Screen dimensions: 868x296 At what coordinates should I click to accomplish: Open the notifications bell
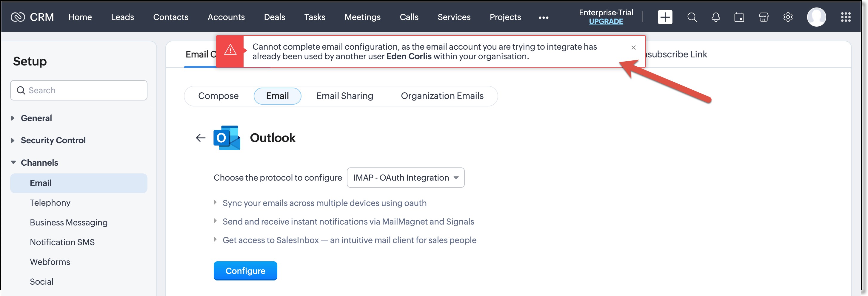pos(715,17)
